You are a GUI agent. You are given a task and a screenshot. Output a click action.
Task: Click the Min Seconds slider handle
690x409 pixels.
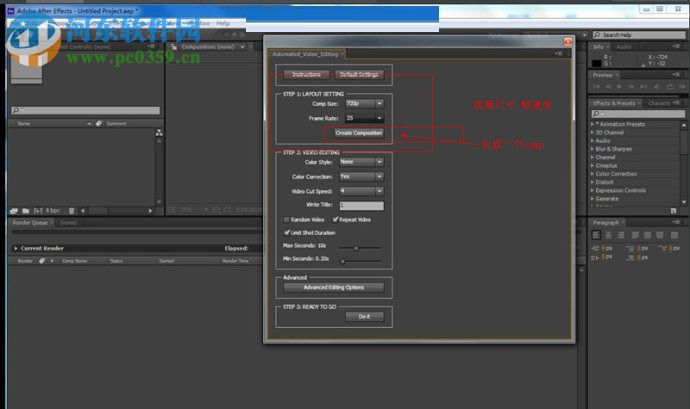pos(343,262)
